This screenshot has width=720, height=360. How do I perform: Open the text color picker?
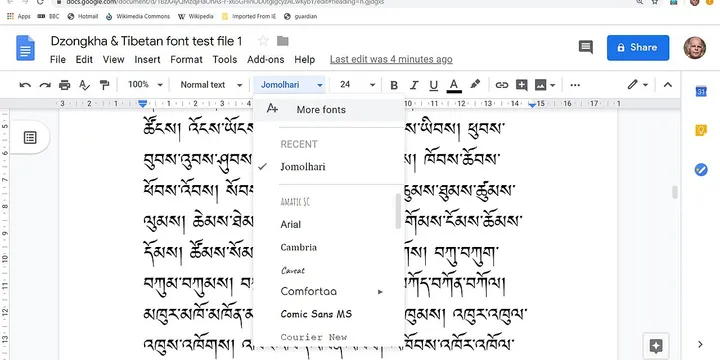pyautogui.click(x=454, y=85)
